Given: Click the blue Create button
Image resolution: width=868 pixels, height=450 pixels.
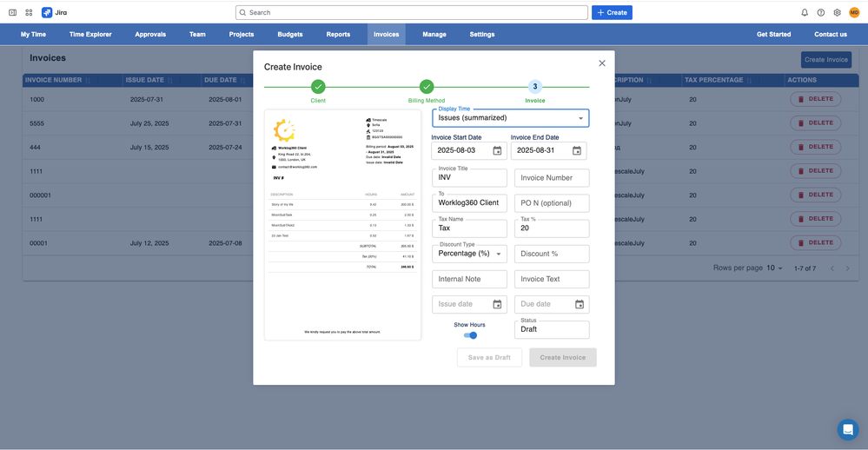Looking at the screenshot, I should [x=612, y=12].
